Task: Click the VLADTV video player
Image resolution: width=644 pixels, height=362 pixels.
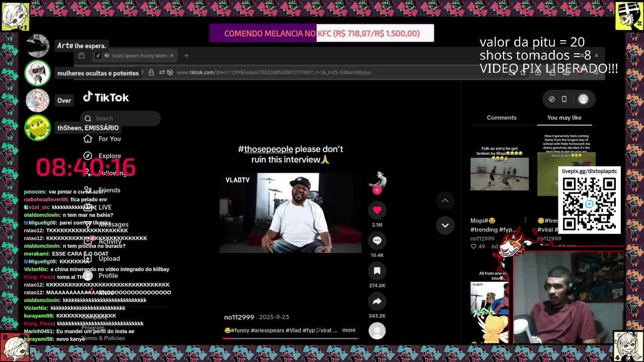Action: 290,213
